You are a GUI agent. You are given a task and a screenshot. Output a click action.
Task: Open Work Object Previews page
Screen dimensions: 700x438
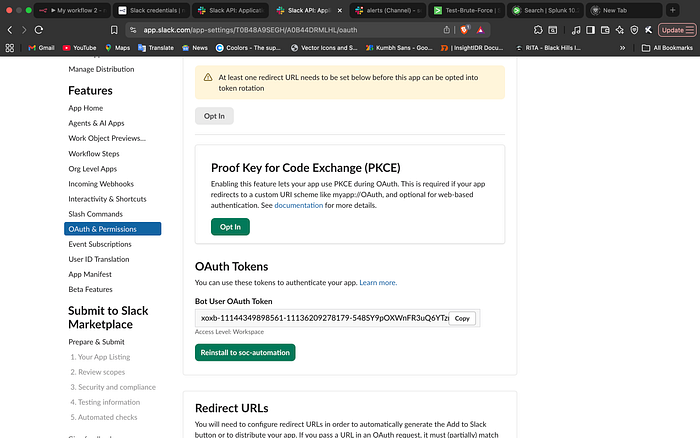(107, 138)
